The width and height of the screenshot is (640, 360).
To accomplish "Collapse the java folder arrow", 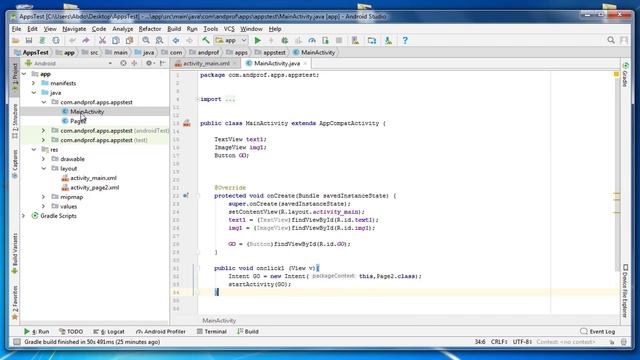I will coord(34,93).
